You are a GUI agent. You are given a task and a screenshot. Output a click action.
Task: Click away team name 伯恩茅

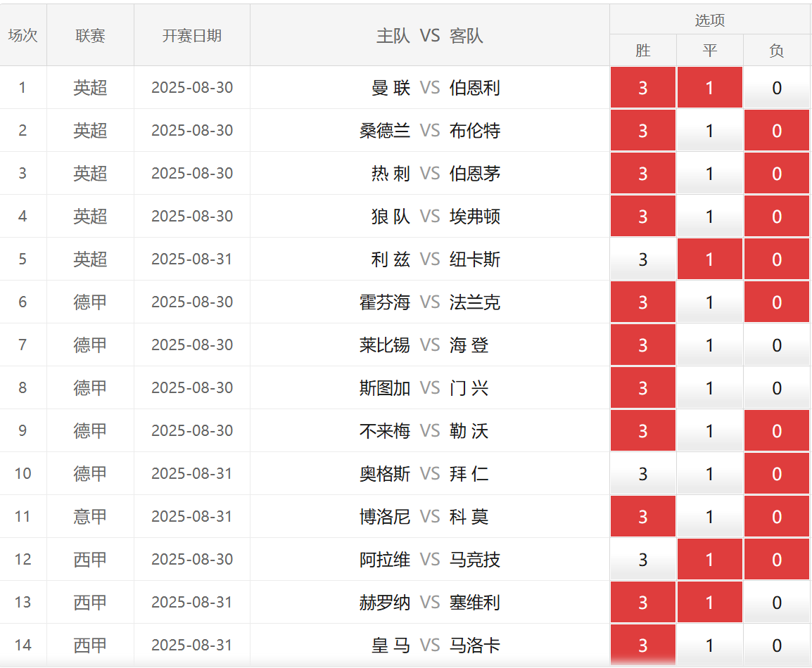(474, 174)
